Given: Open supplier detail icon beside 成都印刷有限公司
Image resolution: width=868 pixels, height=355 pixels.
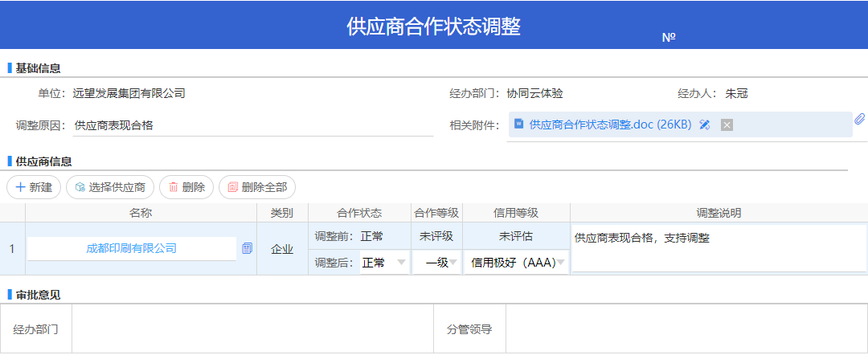Looking at the screenshot, I should [247, 248].
